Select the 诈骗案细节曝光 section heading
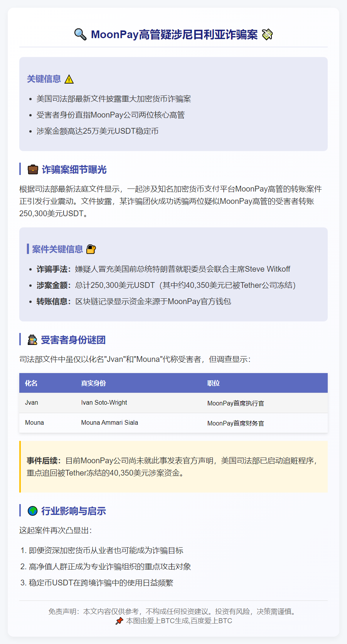The width and height of the screenshot is (347, 644). (74, 170)
